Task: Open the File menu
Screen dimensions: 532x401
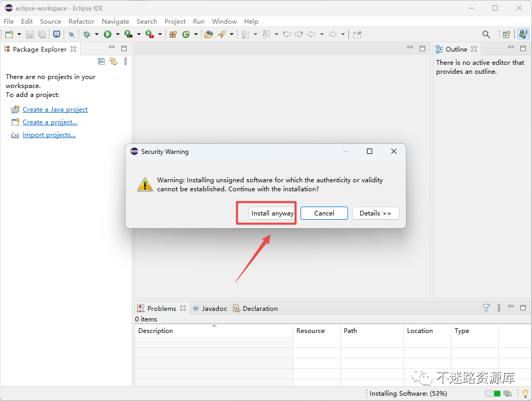Action: coord(9,22)
